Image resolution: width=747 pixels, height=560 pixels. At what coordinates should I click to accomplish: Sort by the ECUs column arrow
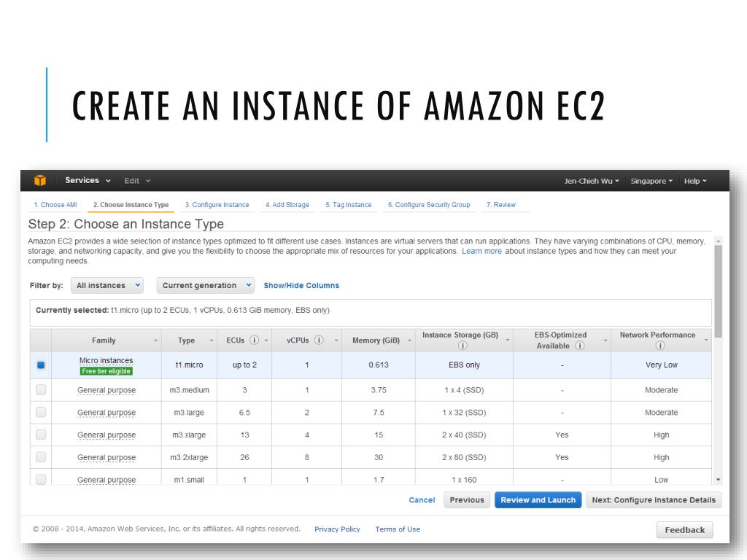(266, 341)
